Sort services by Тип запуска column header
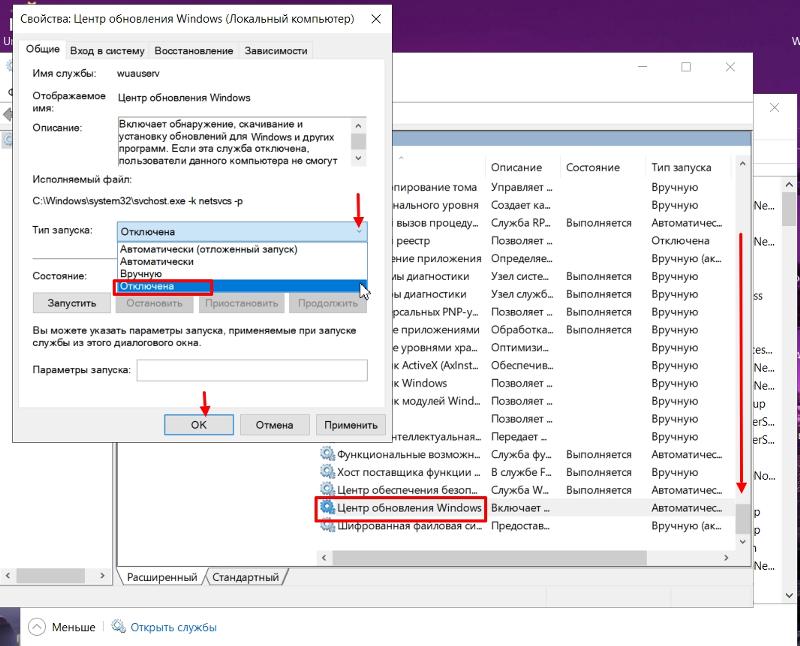This screenshot has width=800, height=646. point(688,167)
